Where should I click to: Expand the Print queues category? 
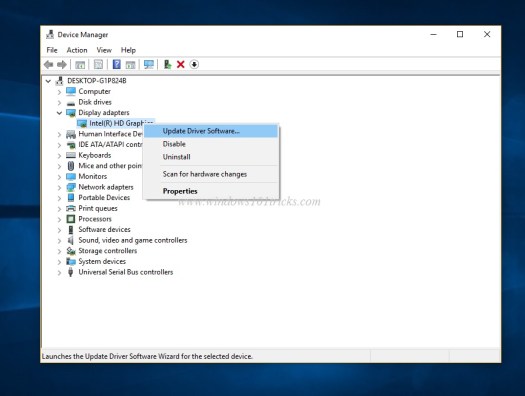tap(59, 209)
